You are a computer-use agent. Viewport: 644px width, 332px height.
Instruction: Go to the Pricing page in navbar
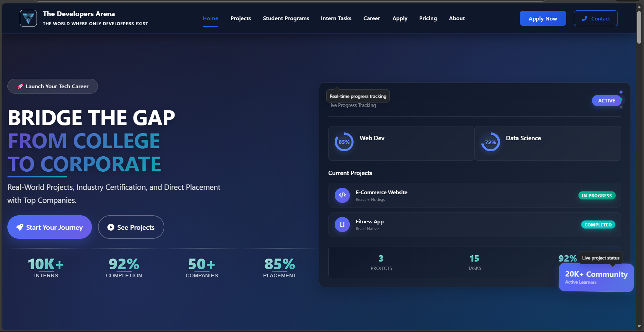(428, 18)
